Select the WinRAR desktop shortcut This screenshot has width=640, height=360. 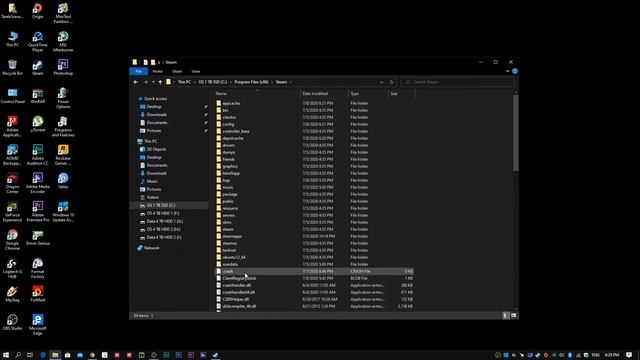pos(38,96)
